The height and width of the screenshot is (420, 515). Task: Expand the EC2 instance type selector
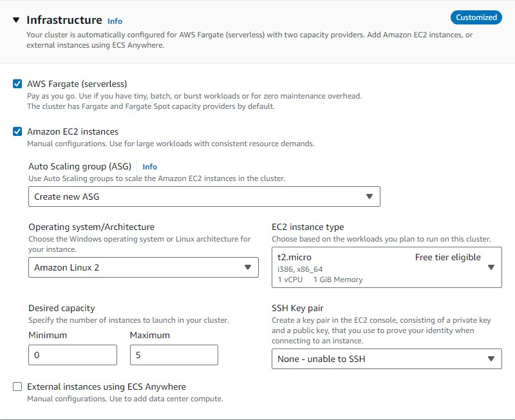386,268
